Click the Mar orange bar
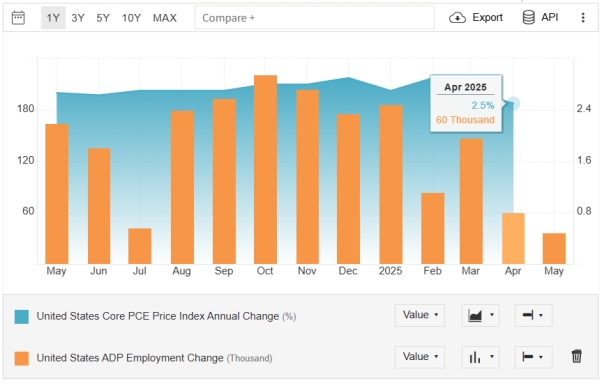The image size is (602, 384). coord(471,201)
